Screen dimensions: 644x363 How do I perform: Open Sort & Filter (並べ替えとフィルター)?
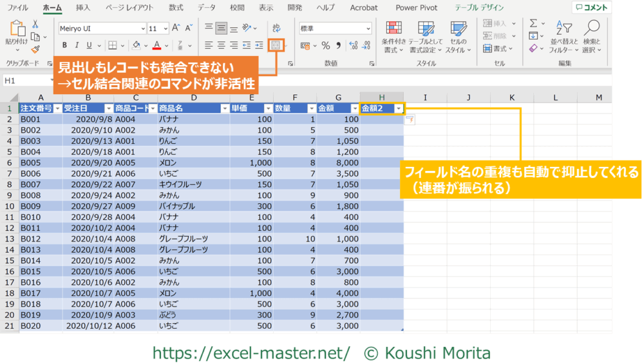point(564,37)
